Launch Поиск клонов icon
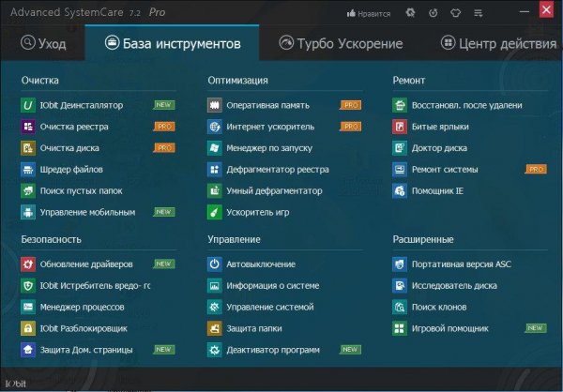The image size is (563, 392). pos(400,307)
